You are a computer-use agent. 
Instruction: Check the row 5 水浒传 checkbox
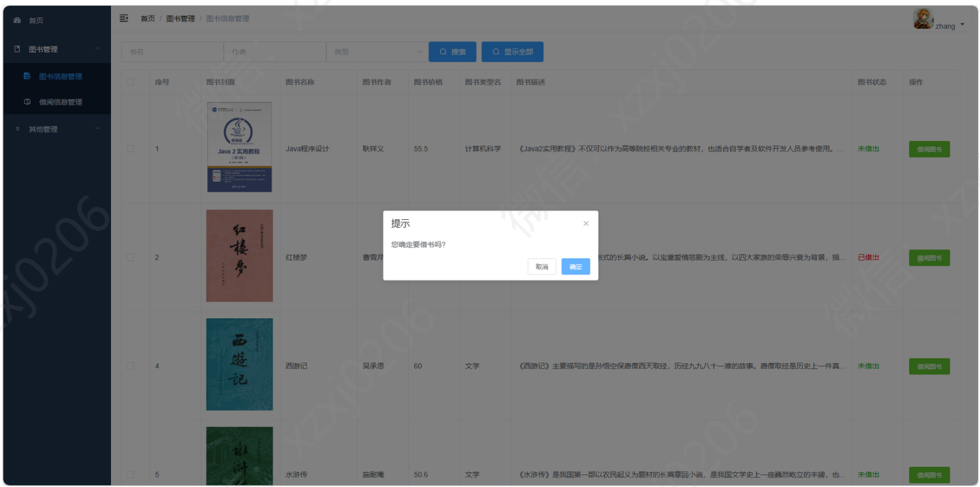(x=130, y=474)
